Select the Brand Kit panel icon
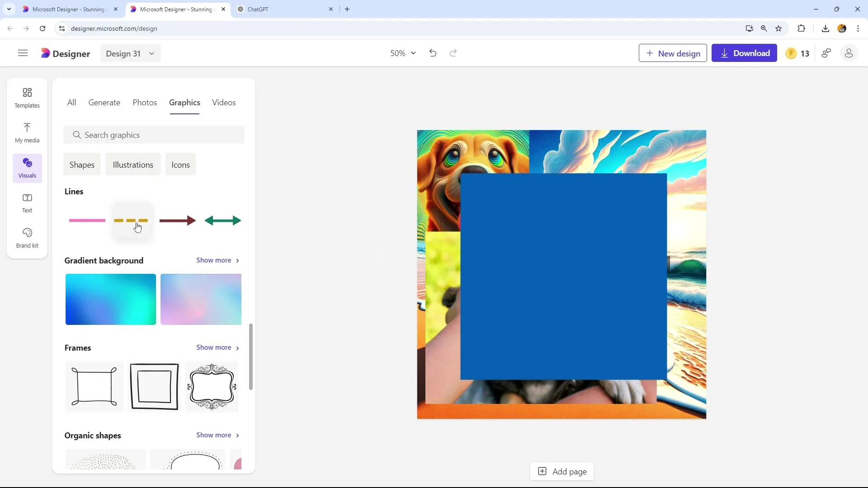This screenshot has width=868, height=488. [27, 237]
